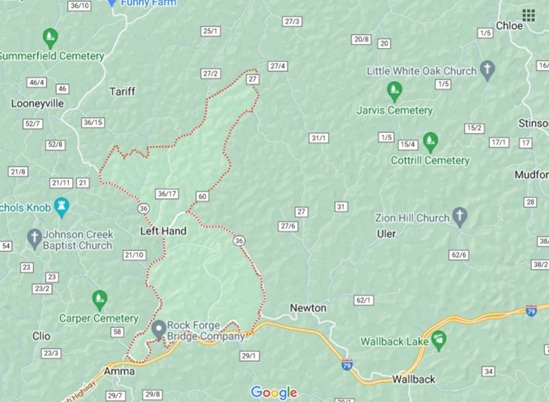This screenshot has height=402, width=549.
Task: Click the route 60 road label
Action: [x=202, y=196]
